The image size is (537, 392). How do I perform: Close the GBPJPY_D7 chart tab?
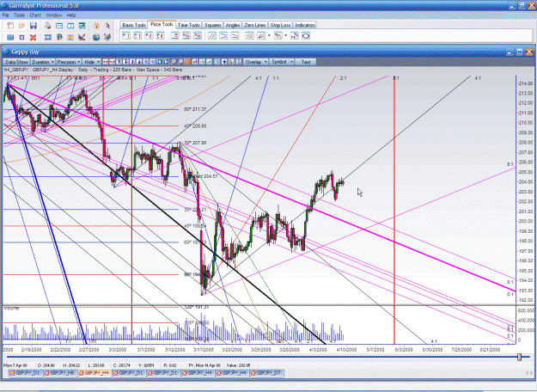(x=253, y=373)
